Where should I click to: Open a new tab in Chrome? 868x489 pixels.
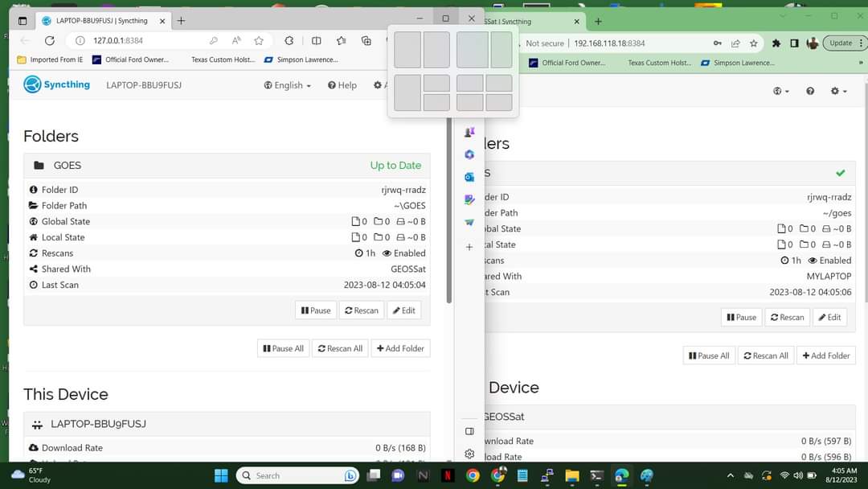pyautogui.click(x=598, y=22)
